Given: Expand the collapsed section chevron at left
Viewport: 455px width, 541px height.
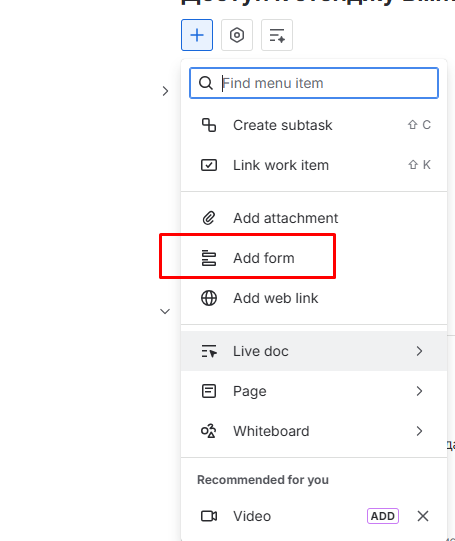Looking at the screenshot, I should pyautogui.click(x=165, y=91).
